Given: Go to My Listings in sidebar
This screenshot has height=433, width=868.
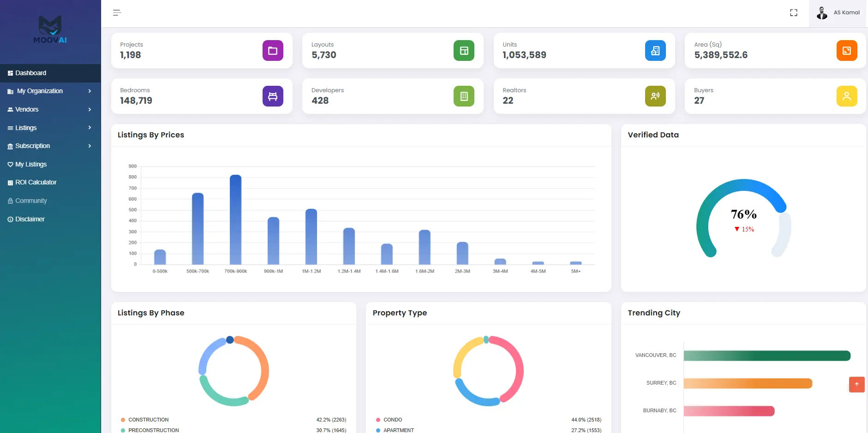Looking at the screenshot, I should point(30,164).
